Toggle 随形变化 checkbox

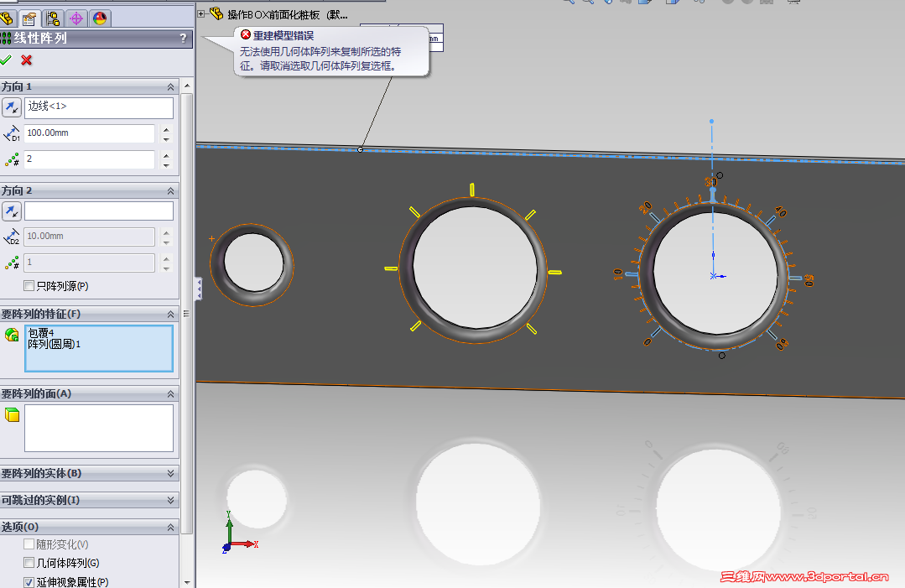point(29,544)
